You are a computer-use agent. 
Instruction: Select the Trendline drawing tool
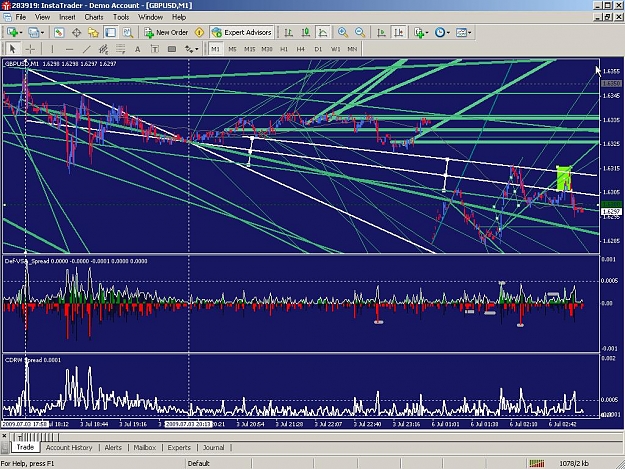[86, 49]
